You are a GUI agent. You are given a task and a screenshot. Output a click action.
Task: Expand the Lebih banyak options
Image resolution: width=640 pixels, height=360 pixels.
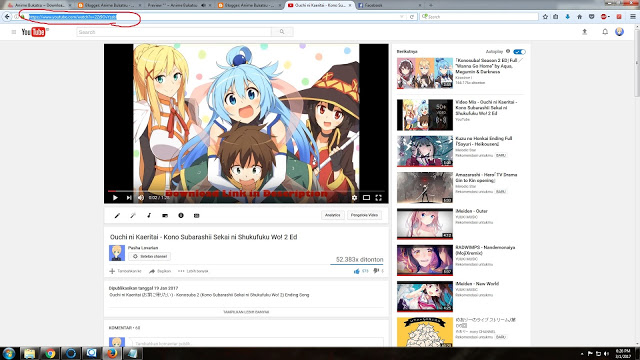193,271
